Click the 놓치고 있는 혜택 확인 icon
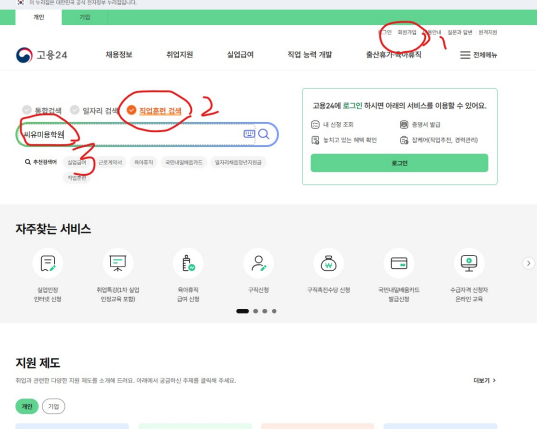The height and width of the screenshot is (429, 537). coord(315,140)
